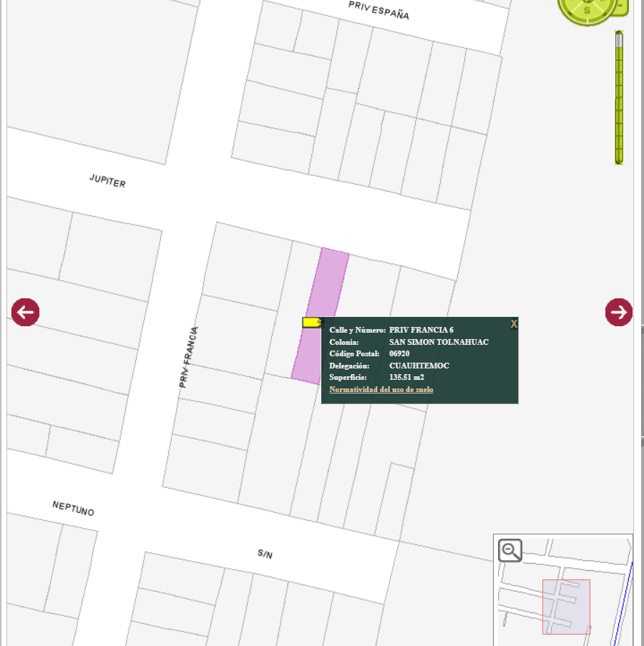Click the bottom end of the zoom bar
Screen dimensions: 644x646
619,162
